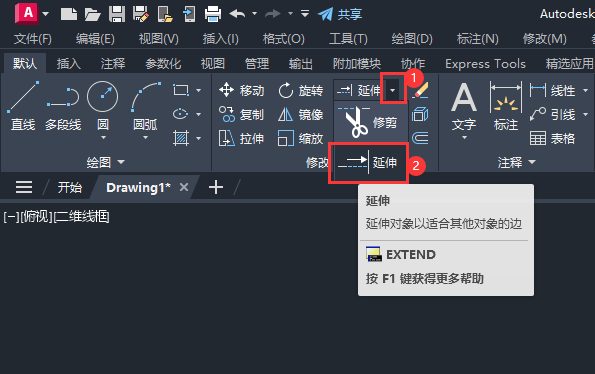Choose Extend (延伸) from the dropdown list
Image resolution: width=595 pixels, height=374 pixels.
tap(368, 163)
